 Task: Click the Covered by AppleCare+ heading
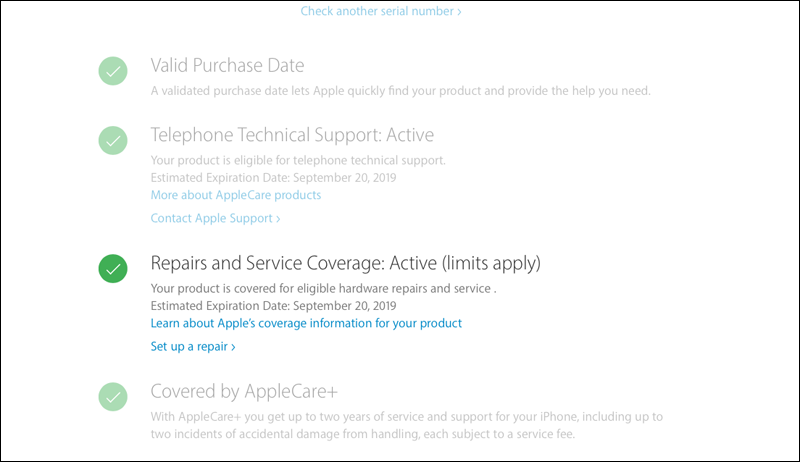pyautogui.click(x=249, y=391)
